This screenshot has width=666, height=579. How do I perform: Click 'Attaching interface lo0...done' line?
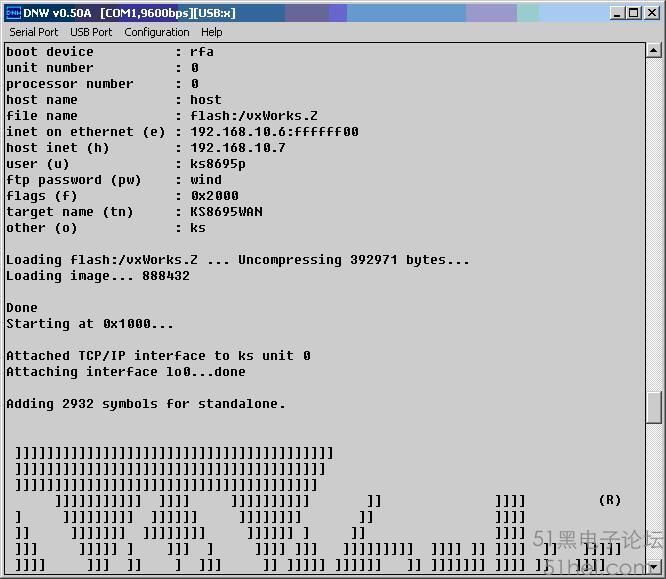coord(126,372)
